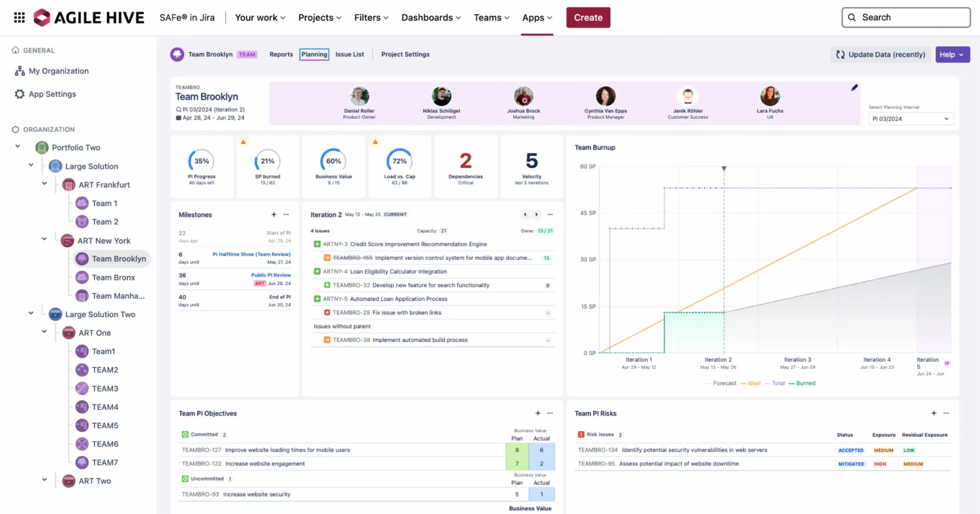
Task: Click the Search input field
Action: pyautogui.click(x=906, y=18)
